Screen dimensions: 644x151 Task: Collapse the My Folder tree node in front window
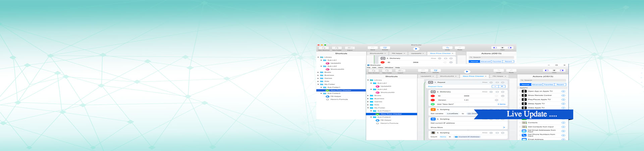coord(368,108)
